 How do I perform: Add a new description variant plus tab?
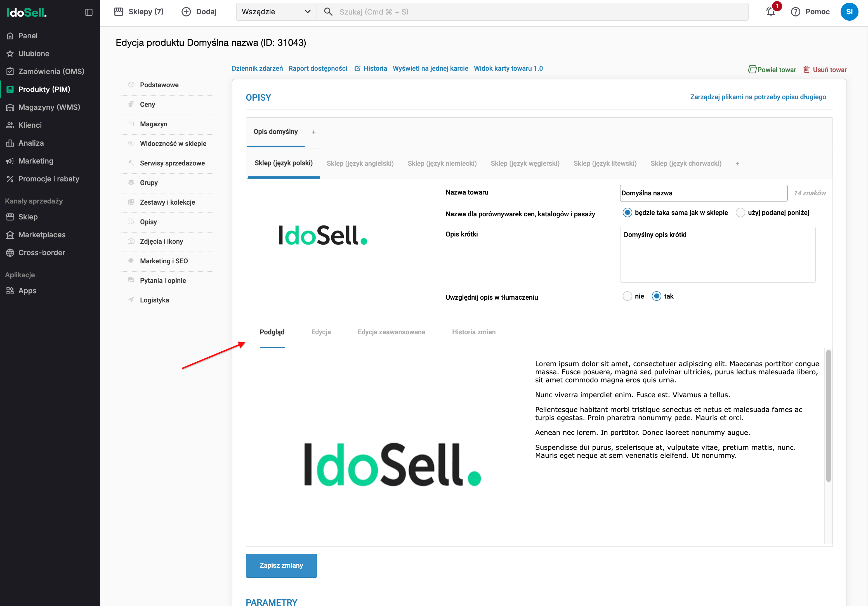click(313, 132)
